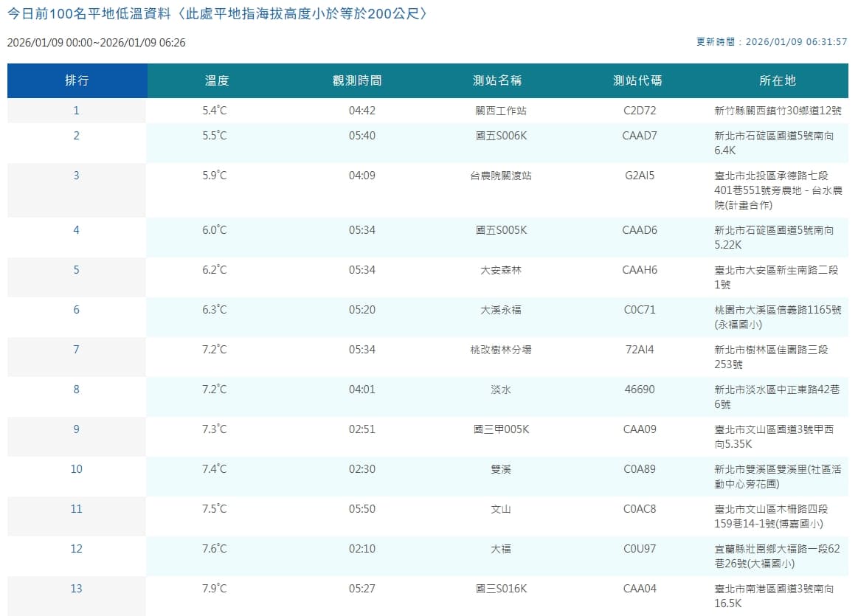Click station name 國五S005K

click(x=501, y=230)
